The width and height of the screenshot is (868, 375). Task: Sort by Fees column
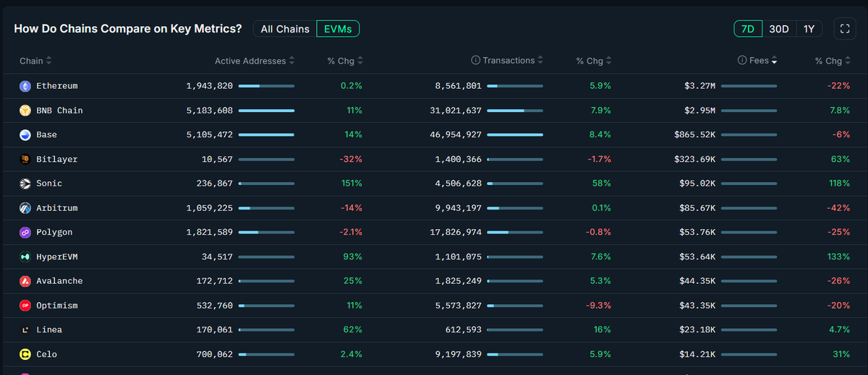(x=763, y=61)
